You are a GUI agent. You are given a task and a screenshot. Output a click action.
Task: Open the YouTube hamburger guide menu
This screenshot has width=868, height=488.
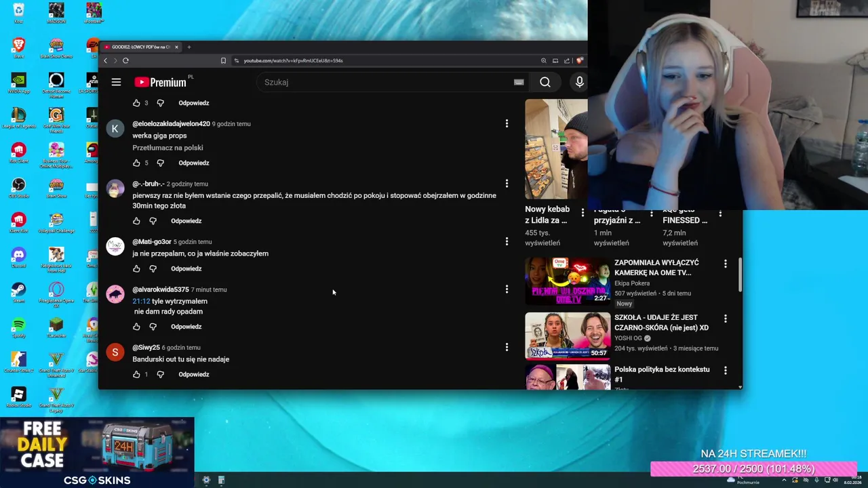point(116,82)
